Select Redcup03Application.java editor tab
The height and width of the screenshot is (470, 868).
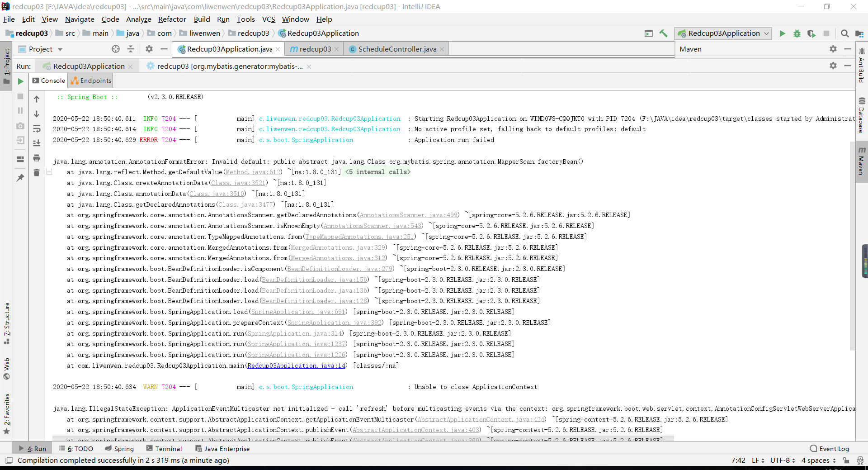click(x=229, y=49)
